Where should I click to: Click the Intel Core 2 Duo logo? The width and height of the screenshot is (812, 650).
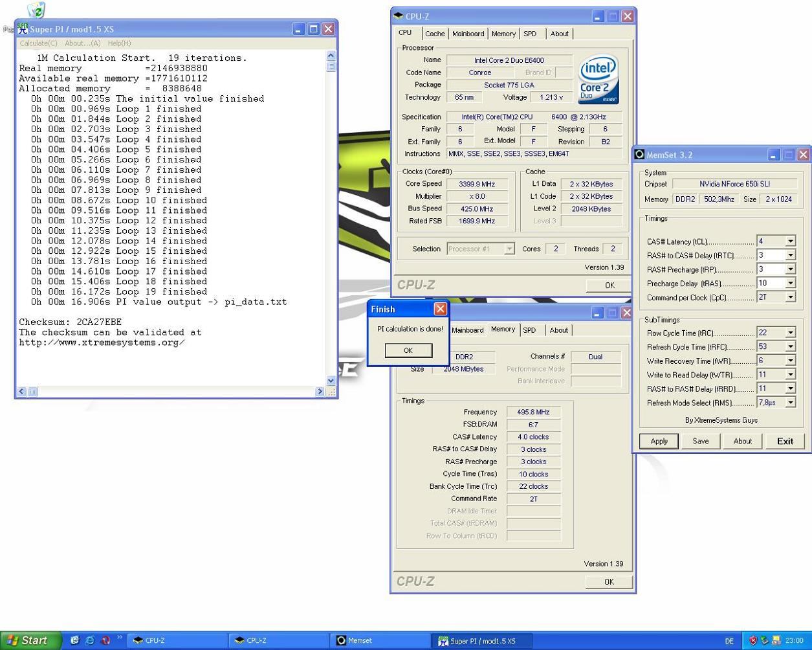click(598, 79)
